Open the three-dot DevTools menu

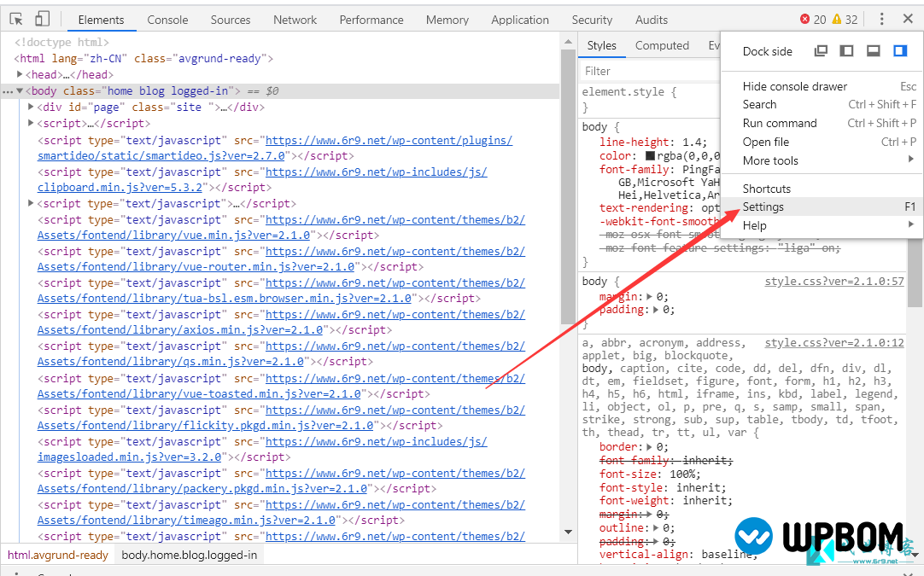point(881,19)
